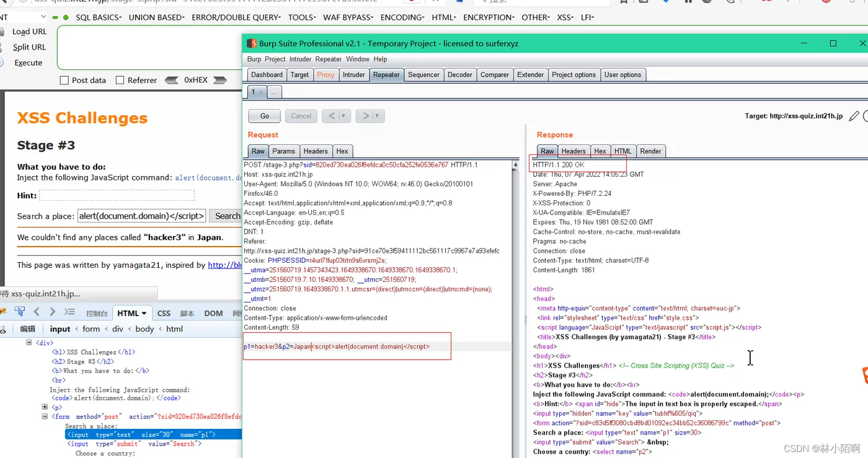Click the Go button in Repeater

265,116
